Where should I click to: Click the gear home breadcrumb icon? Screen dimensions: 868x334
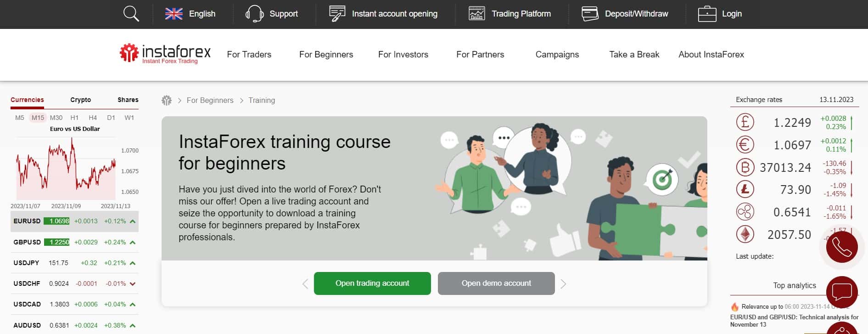click(x=167, y=100)
